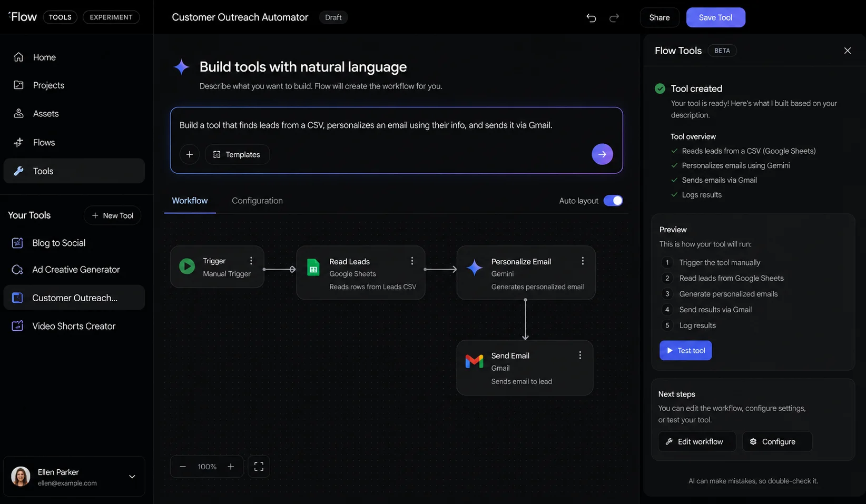Click preview step 5 'Log results'
866x504 pixels.
[x=697, y=325]
